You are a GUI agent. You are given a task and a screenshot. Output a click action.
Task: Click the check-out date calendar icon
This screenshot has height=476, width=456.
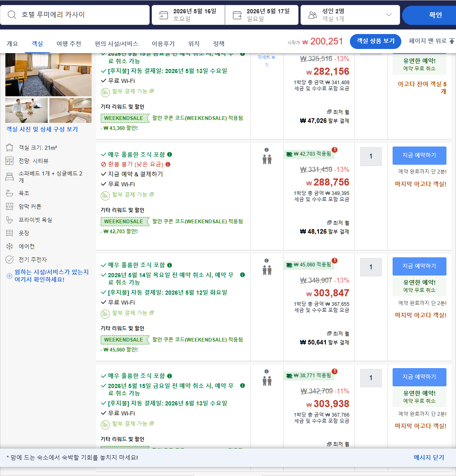pos(238,15)
